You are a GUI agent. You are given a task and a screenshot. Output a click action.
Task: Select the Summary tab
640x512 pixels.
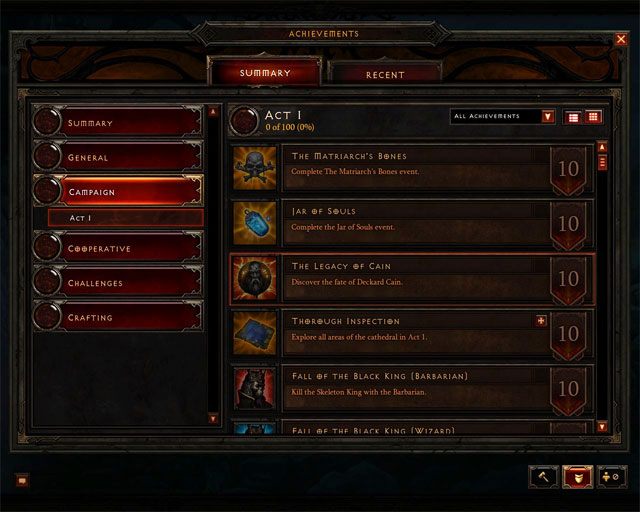[265, 72]
